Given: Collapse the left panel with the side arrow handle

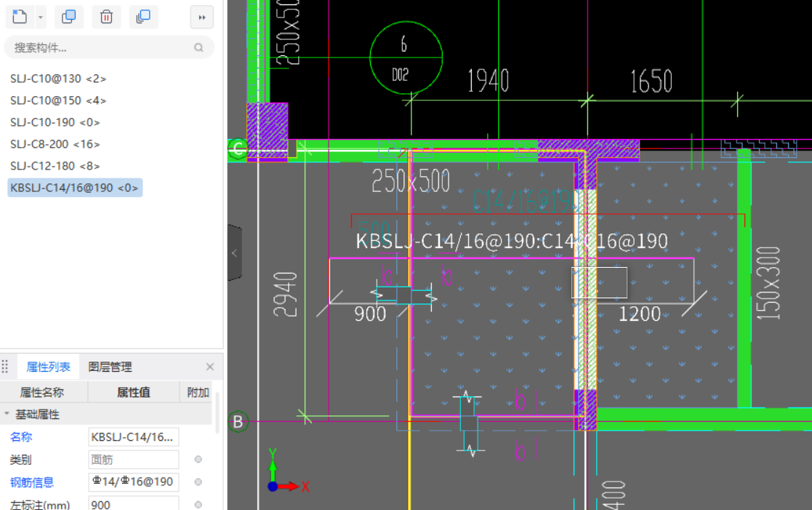Looking at the screenshot, I should pos(234,253).
